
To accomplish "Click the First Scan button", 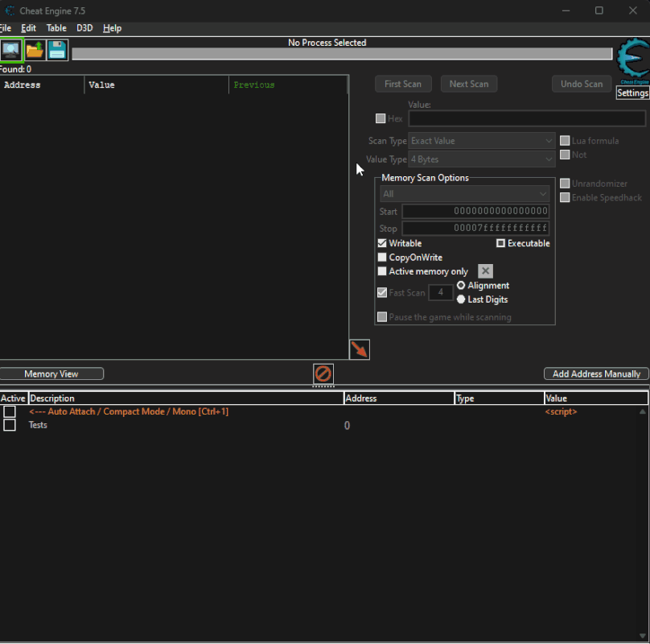I will click(x=403, y=84).
